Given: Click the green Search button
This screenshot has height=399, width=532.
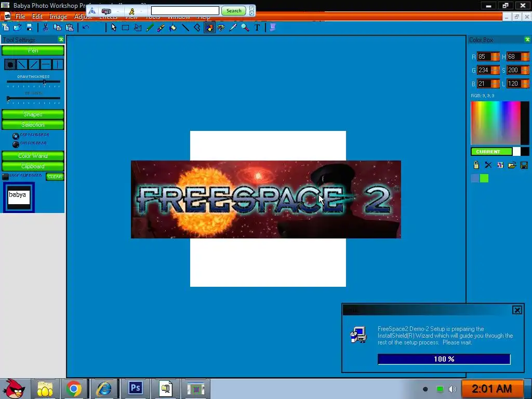Looking at the screenshot, I should tap(234, 11).
